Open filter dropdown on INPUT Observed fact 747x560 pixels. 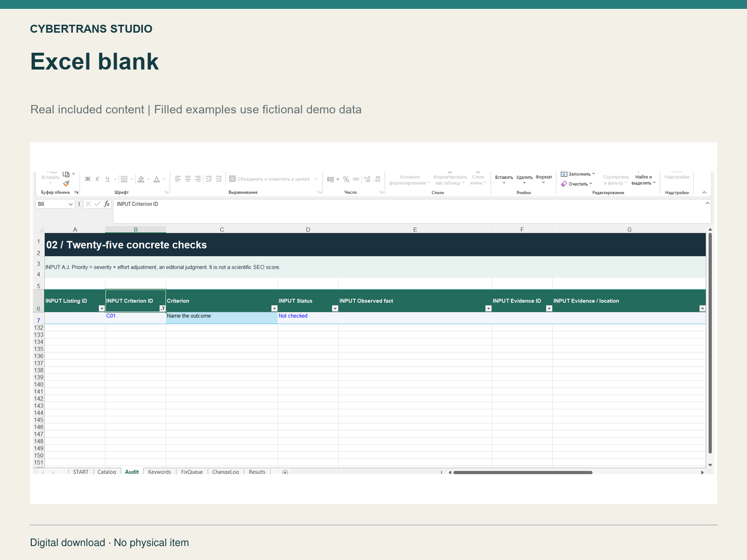point(488,308)
